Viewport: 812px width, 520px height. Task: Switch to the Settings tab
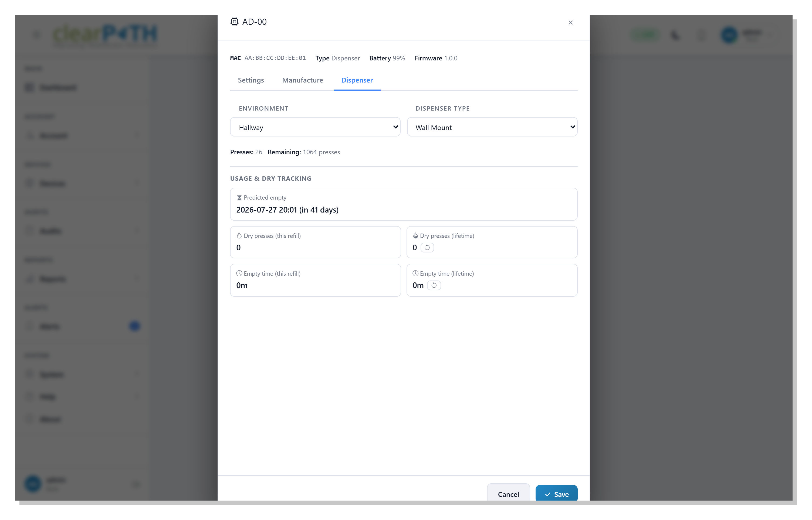pyautogui.click(x=251, y=80)
